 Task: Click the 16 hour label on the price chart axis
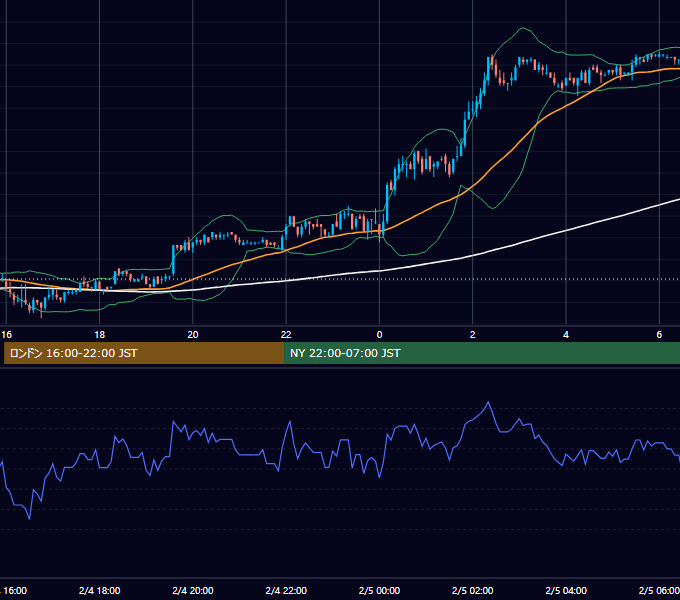pyautogui.click(x=7, y=335)
